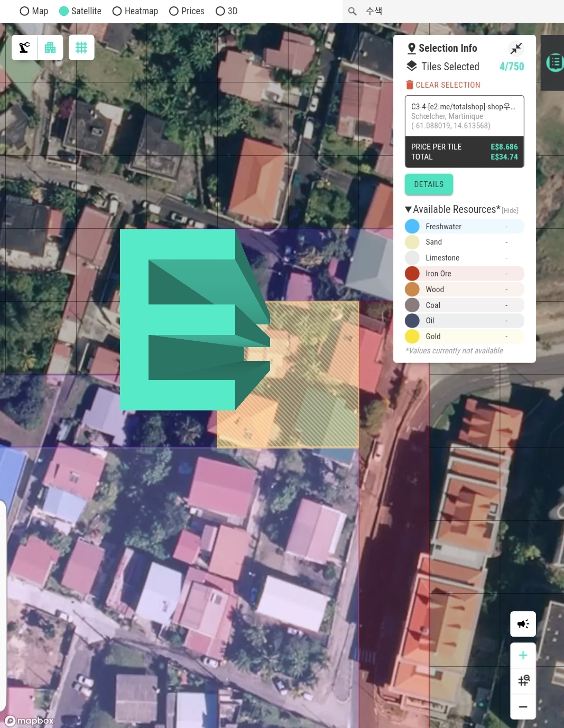Click the total value E$34.74
The width and height of the screenshot is (564, 728).
point(504,157)
